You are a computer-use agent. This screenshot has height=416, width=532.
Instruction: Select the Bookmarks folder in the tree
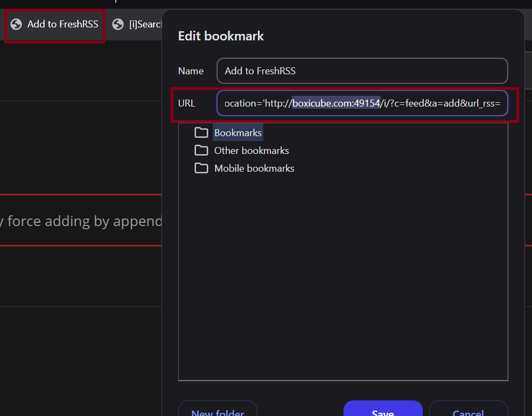(238, 132)
